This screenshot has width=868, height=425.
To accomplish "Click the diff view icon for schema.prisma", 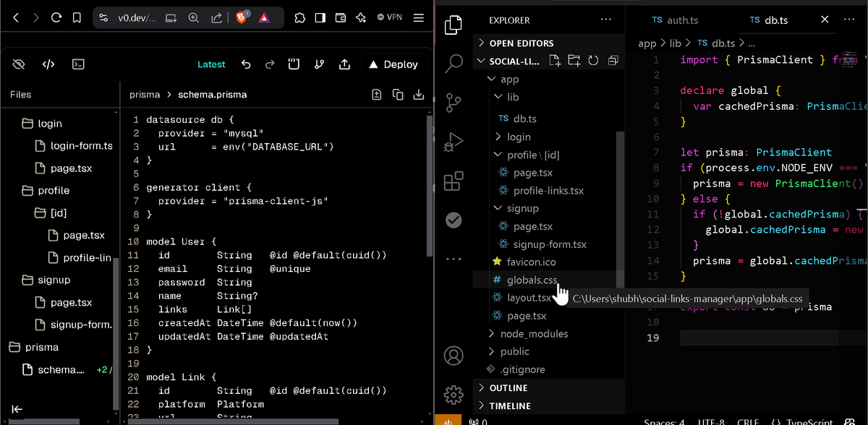I will click(x=376, y=94).
